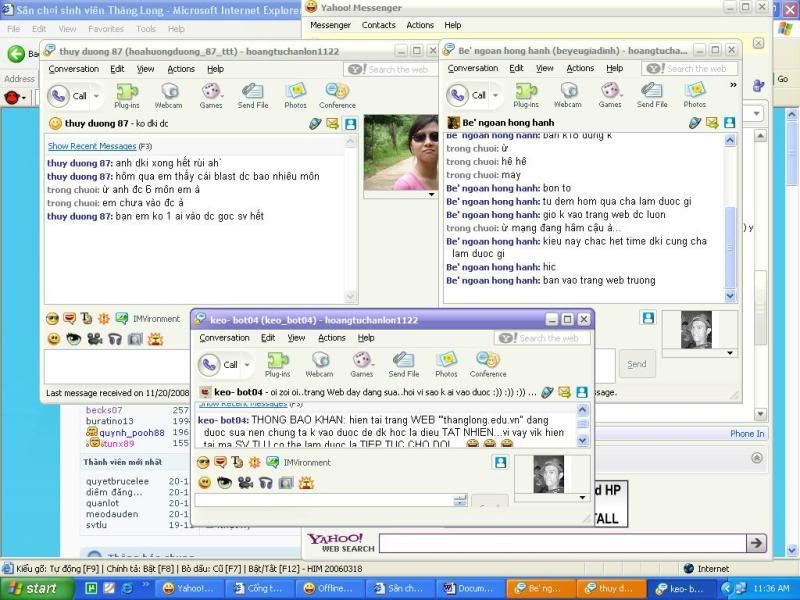Open Webcam in Be' ngoan hong hanh window

point(568,95)
